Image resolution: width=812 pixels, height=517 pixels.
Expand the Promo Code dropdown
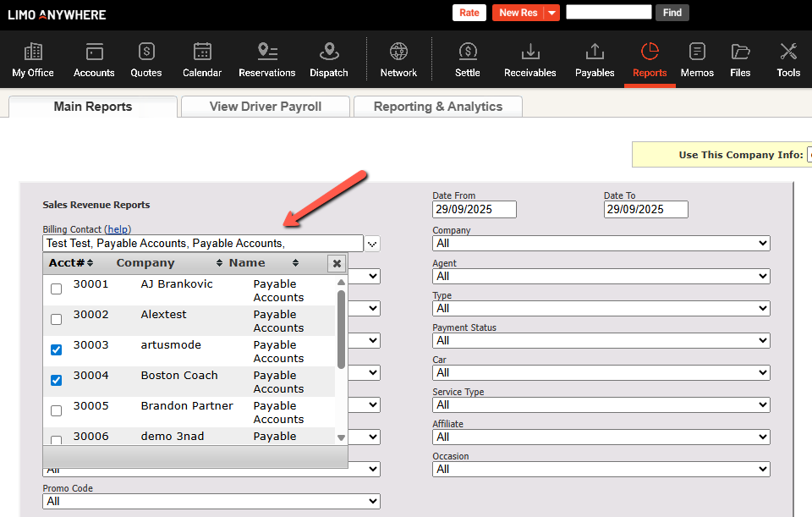click(211, 502)
